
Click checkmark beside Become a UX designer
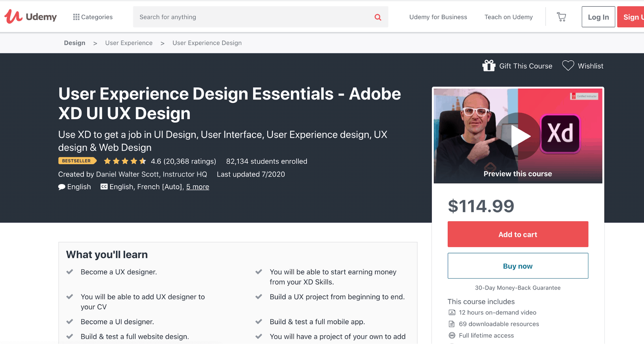coord(70,272)
